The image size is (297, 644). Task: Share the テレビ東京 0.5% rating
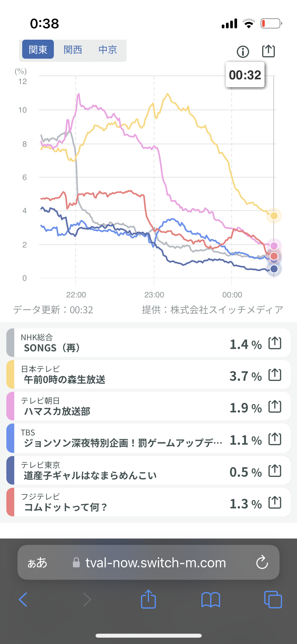tap(275, 471)
